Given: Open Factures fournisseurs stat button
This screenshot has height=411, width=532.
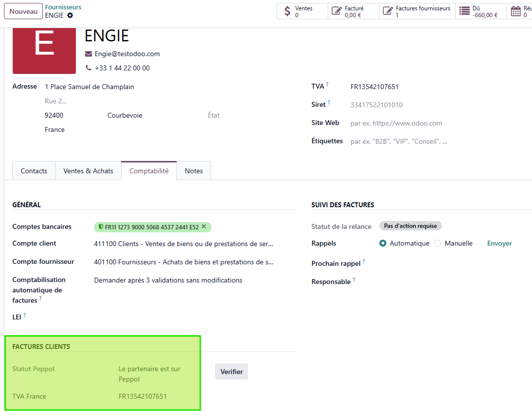Looking at the screenshot, I should (417, 11).
